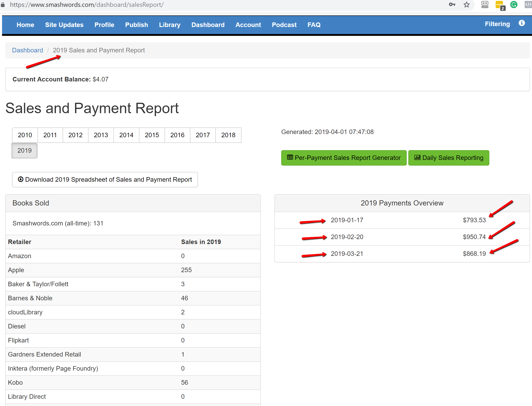Screen dimensions: 532x406
Task: Open Dashboard in the navigation bar
Action: point(208,25)
